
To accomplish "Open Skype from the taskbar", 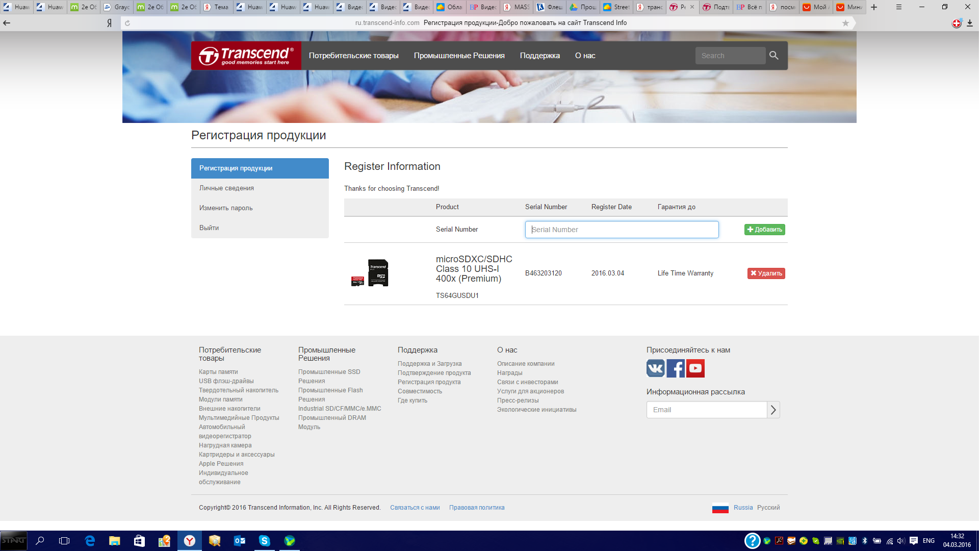I will 264,541.
